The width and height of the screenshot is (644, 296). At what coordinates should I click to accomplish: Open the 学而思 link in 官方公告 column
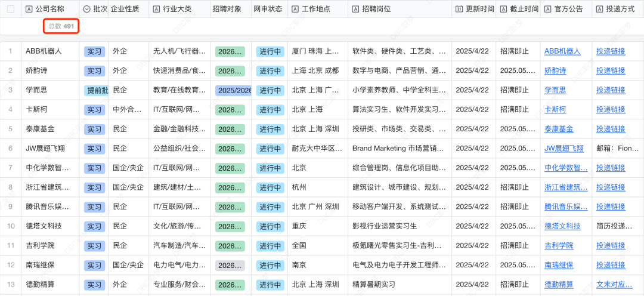555,90
